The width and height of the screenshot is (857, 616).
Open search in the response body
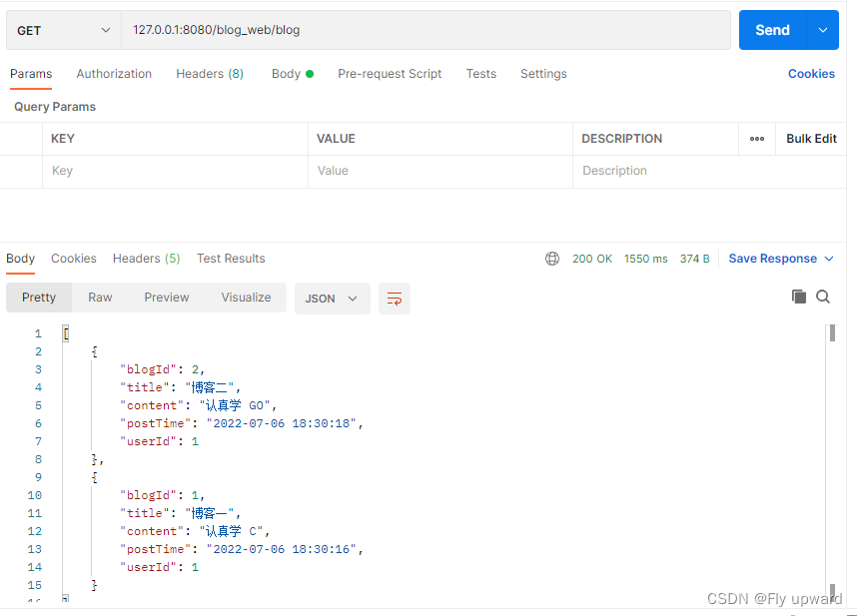823,297
